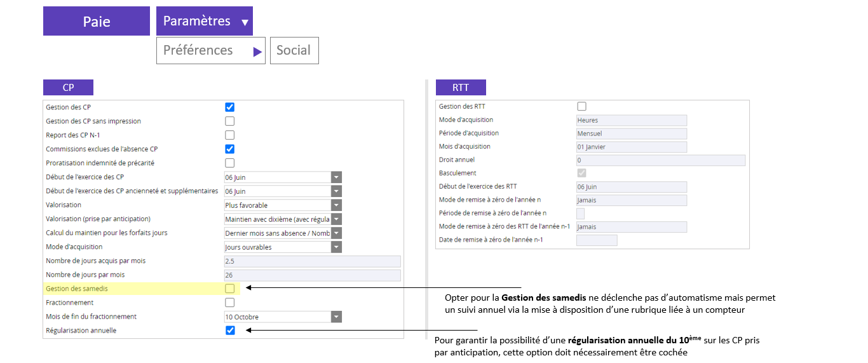Click Mode de remise à zéro année n field

point(632,200)
